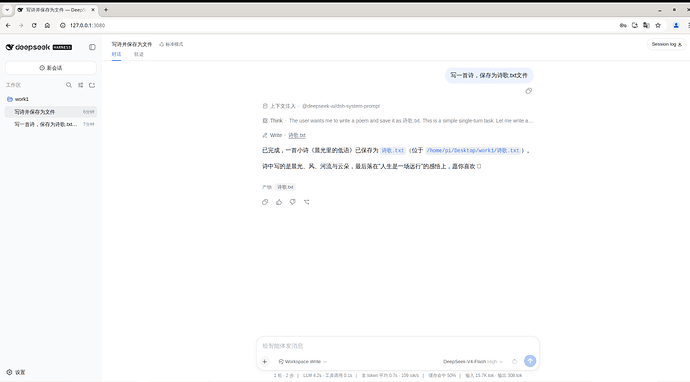Give thumbs up to the reply
Image resolution: width=690 pixels, height=382 pixels.
279,202
